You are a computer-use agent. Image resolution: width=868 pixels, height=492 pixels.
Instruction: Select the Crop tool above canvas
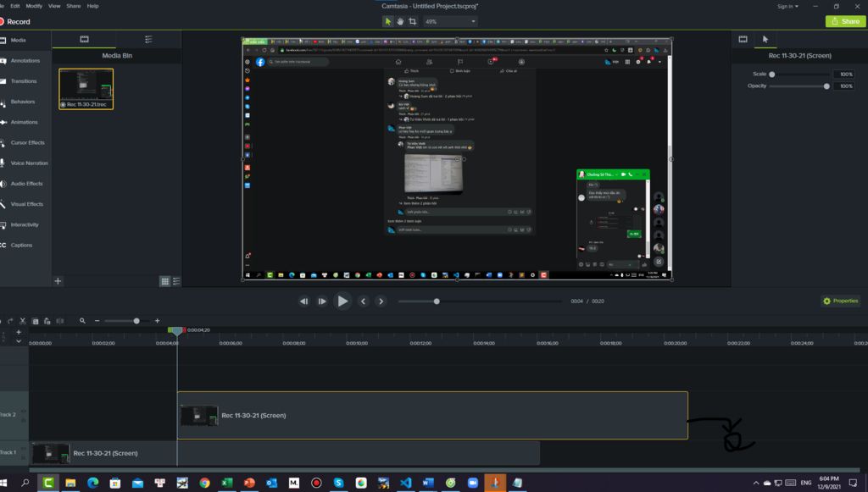pos(413,21)
